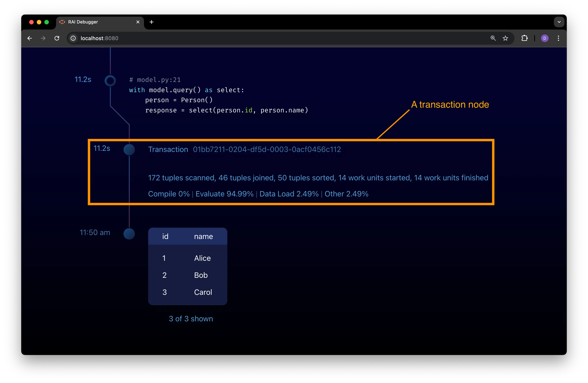This screenshot has width=588, height=383.
Task: Click 'Data Load 2.49%' stat
Action: coord(289,194)
